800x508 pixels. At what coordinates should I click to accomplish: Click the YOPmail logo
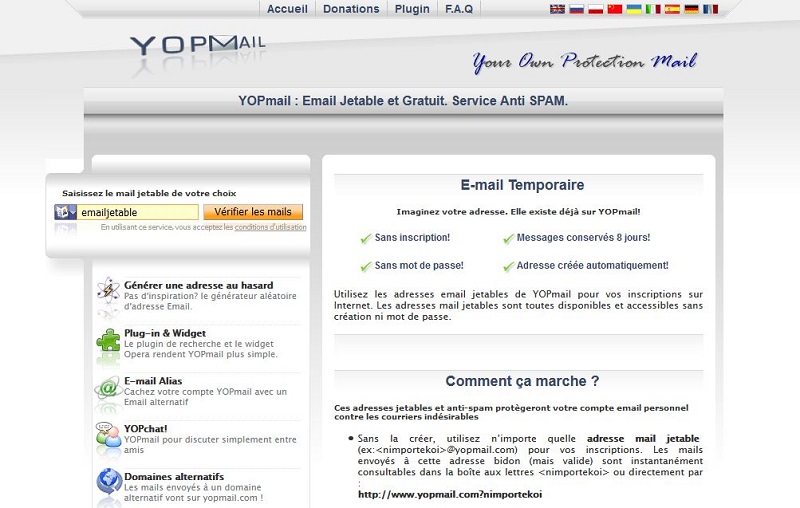point(198,46)
